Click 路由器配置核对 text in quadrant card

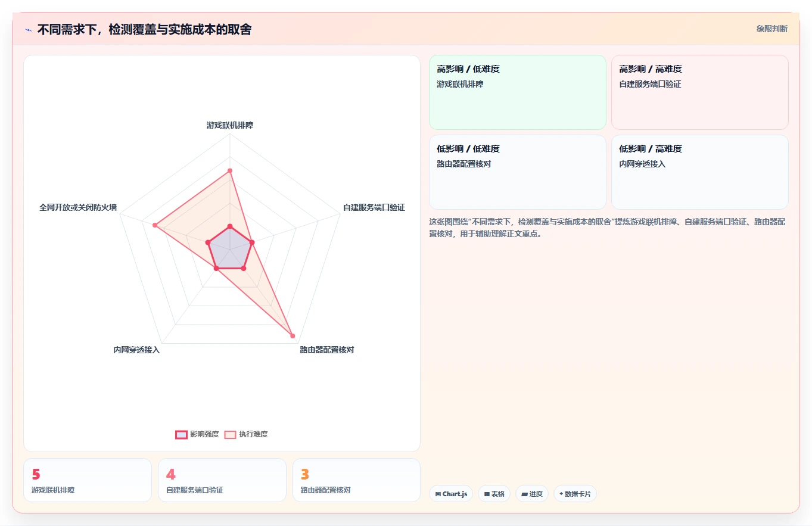464,164
